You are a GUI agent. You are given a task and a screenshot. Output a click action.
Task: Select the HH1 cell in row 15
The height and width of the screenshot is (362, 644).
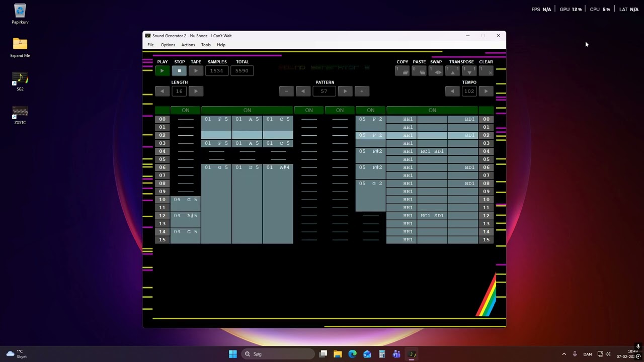(x=401, y=240)
